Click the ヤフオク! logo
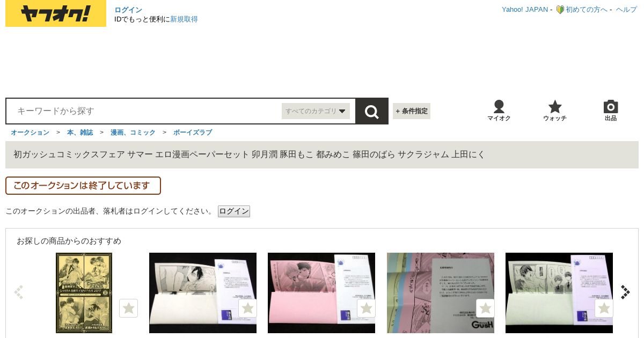 [56, 13]
